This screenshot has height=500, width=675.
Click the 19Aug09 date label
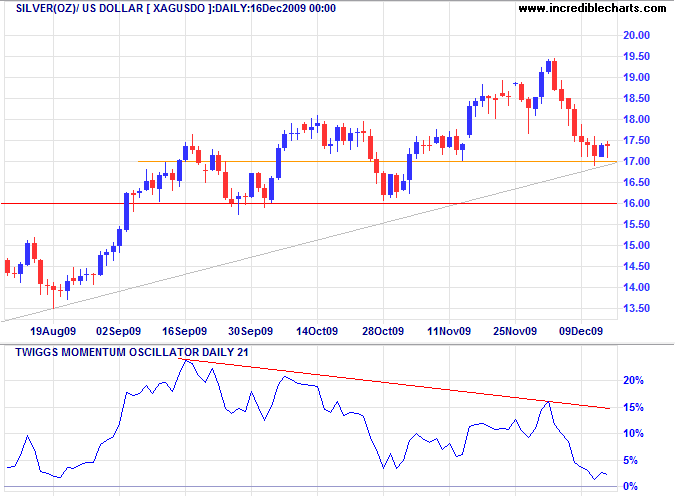(x=53, y=331)
